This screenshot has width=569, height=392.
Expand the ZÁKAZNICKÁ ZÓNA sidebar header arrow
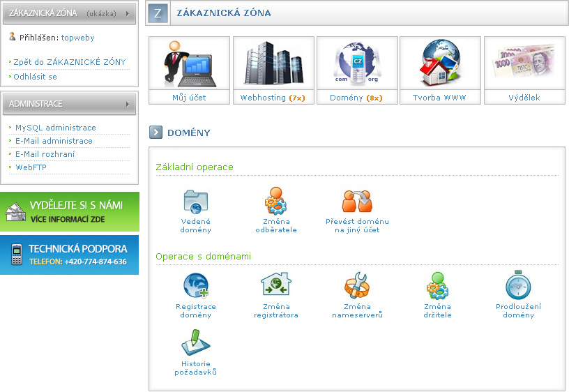128,13
